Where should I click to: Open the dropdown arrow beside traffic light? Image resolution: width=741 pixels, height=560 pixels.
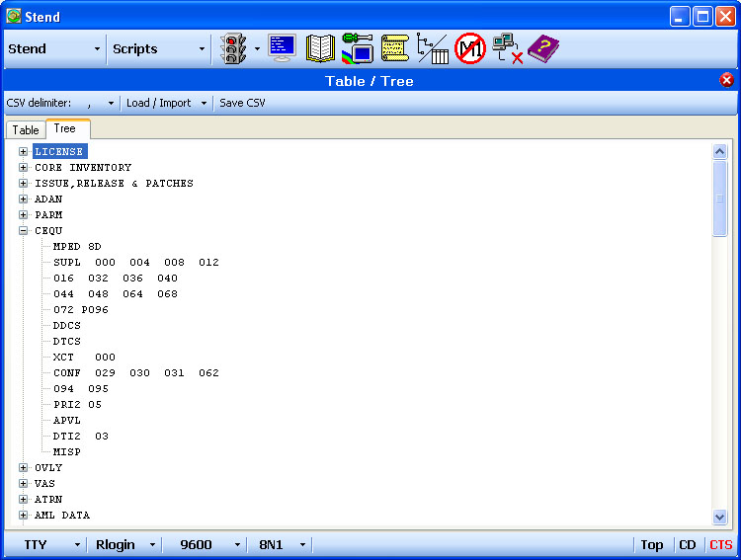point(257,48)
